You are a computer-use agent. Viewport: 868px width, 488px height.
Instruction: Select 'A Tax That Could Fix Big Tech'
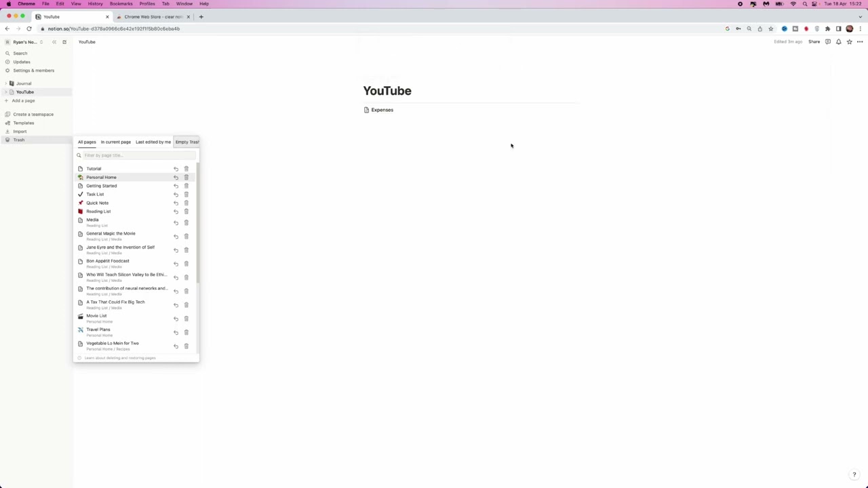(x=115, y=302)
